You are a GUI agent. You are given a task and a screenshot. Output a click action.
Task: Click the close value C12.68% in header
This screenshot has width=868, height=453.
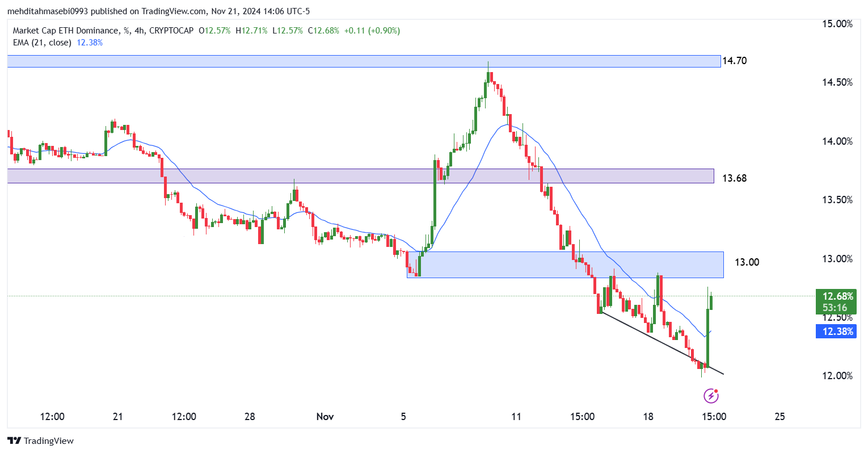[323, 31]
